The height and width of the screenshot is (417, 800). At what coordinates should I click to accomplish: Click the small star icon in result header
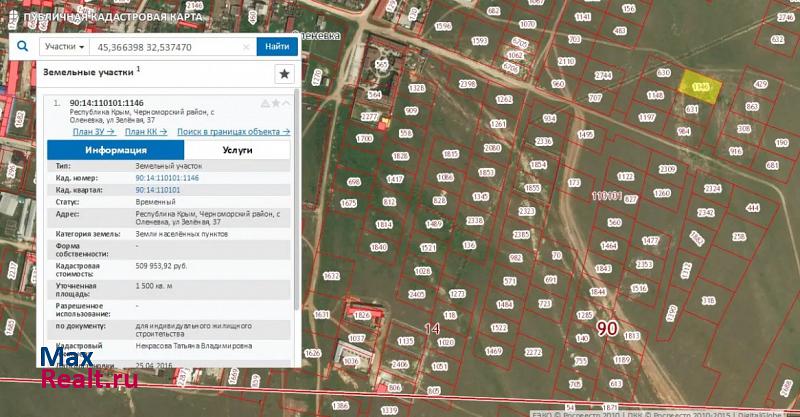(x=276, y=103)
